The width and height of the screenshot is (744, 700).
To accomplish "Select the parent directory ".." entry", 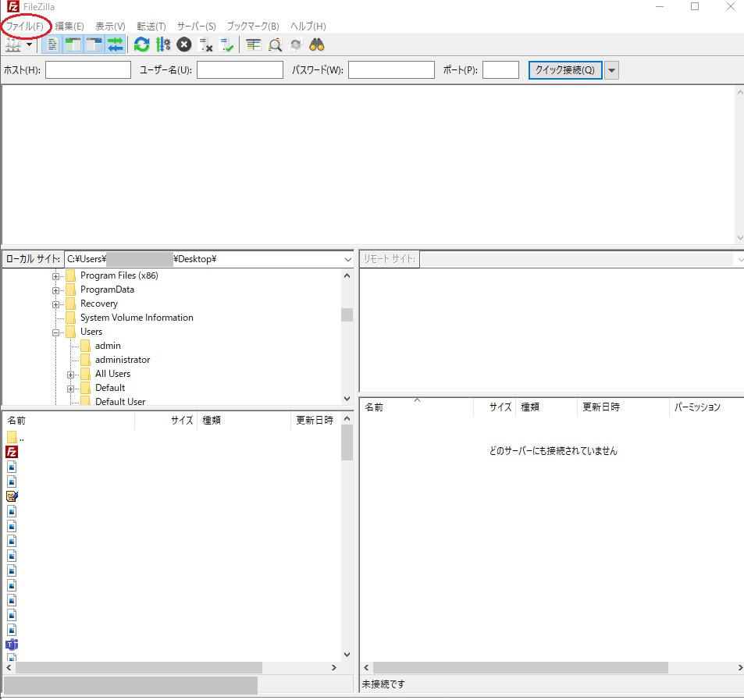I will 15,437.
